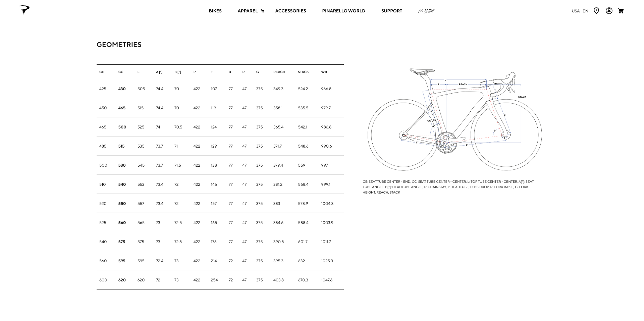
Task: Click the size 620 CC value
Action: coord(122,280)
